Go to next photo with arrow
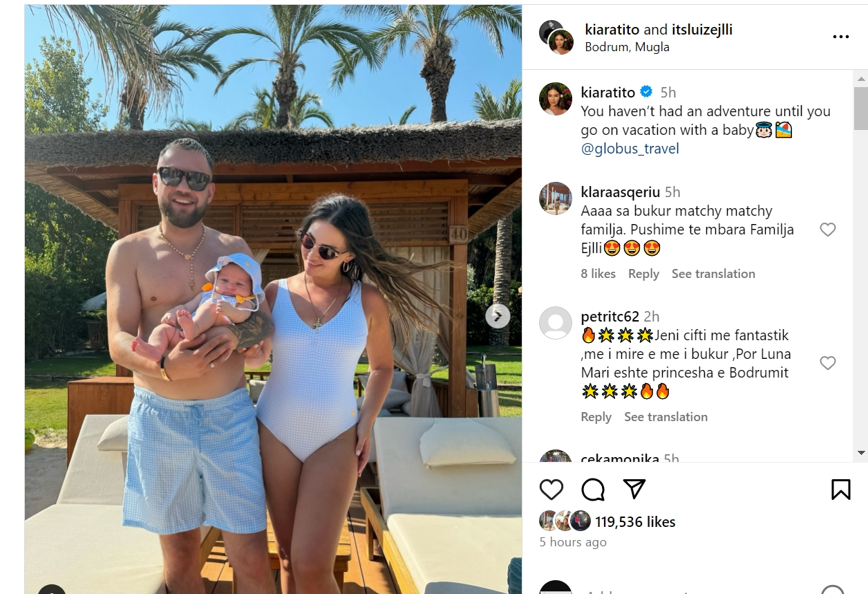 [498, 316]
